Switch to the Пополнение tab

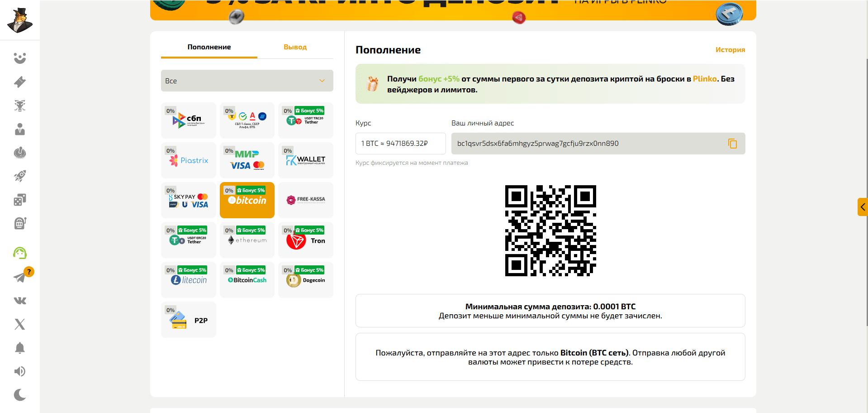209,47
